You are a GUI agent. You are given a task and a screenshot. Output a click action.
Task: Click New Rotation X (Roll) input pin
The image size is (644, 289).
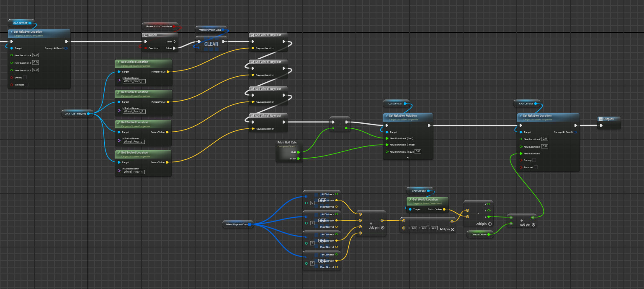pos(386,138)
